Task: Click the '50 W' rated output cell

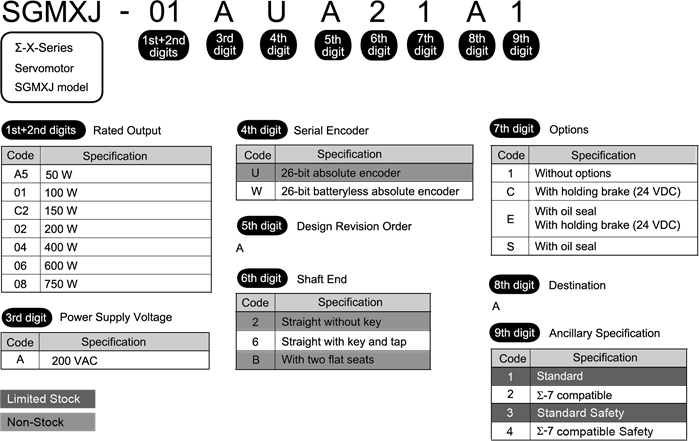Action: [x=126, y=174]
